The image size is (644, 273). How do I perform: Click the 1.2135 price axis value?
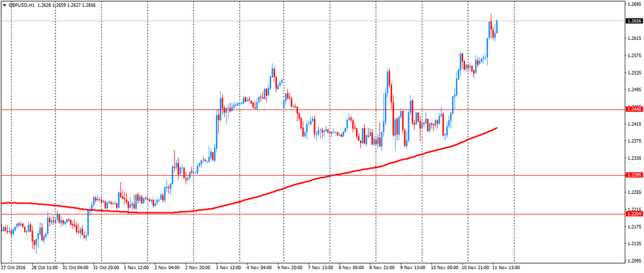click(634, 243)
